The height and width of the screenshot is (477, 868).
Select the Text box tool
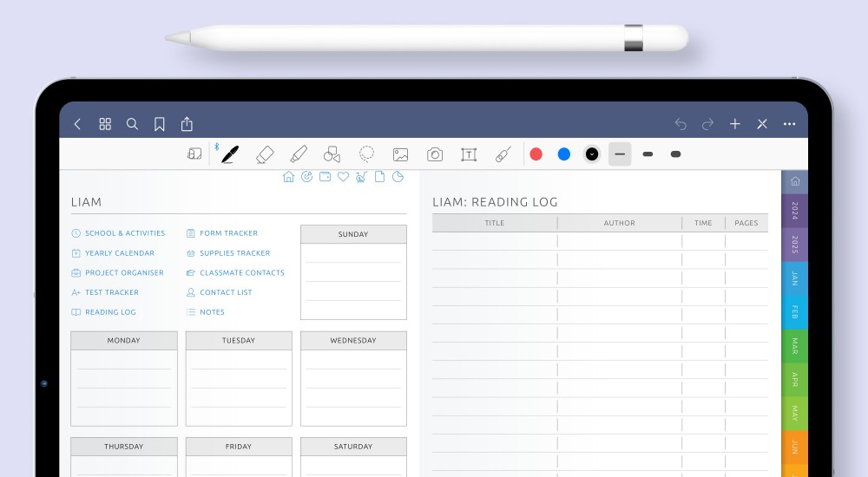tap(469, 154)
